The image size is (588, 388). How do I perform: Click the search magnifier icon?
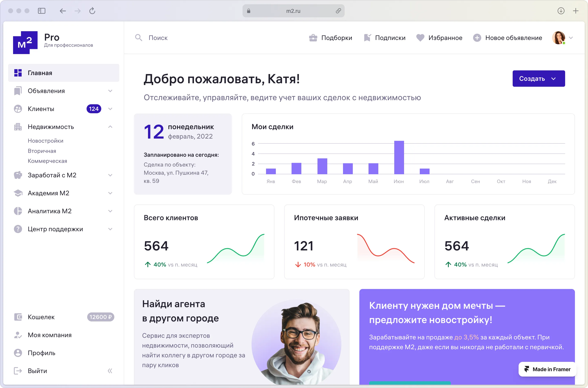pyautogui.click(x=138, y=38)
